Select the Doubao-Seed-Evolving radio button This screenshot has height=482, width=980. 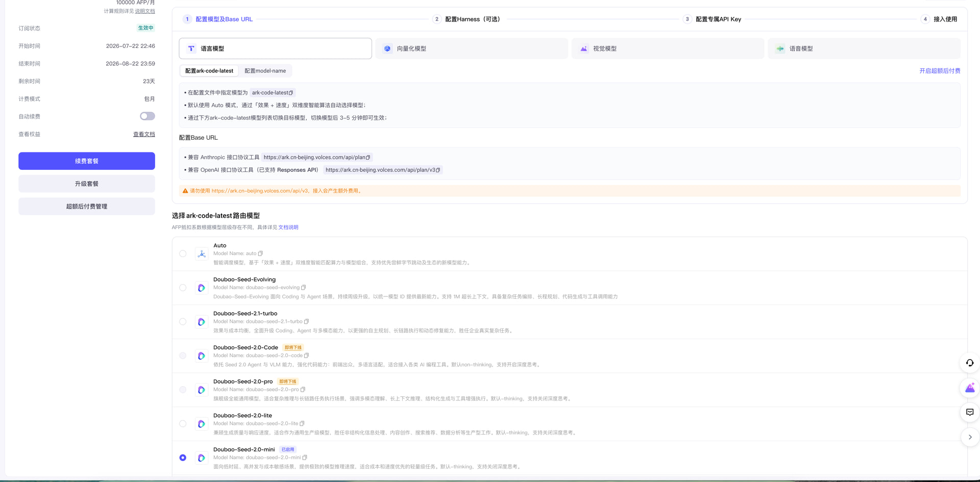(x=183, y=288)
